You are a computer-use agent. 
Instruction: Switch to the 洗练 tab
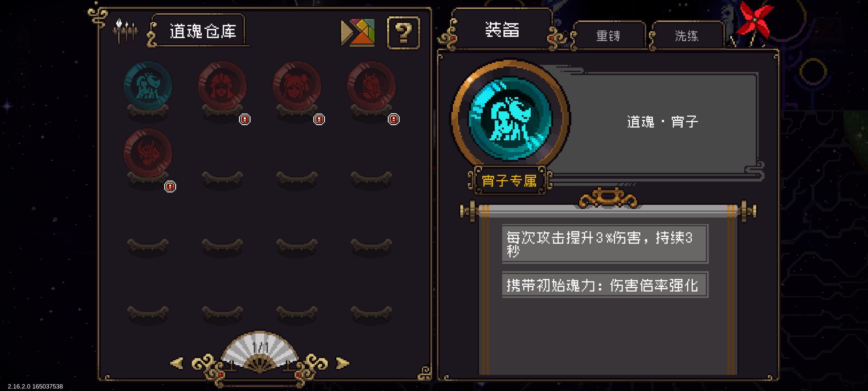pos(687,36)
